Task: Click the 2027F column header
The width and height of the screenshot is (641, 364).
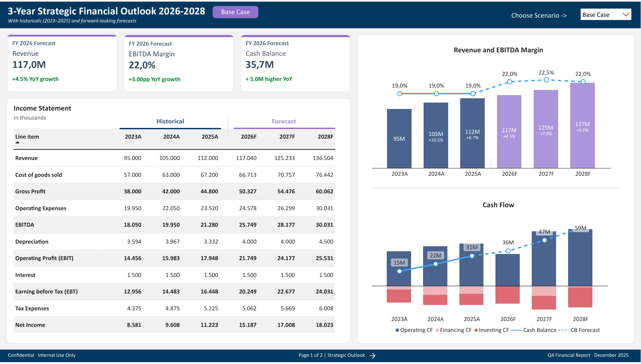Action: (x=287, y=137)
